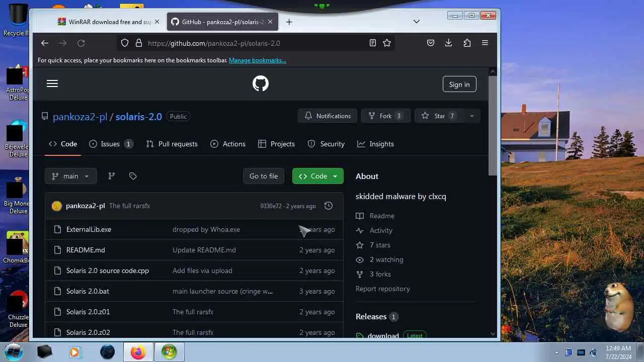Open the Firefox application menu
644x362 pixels.
coord(485,43)
